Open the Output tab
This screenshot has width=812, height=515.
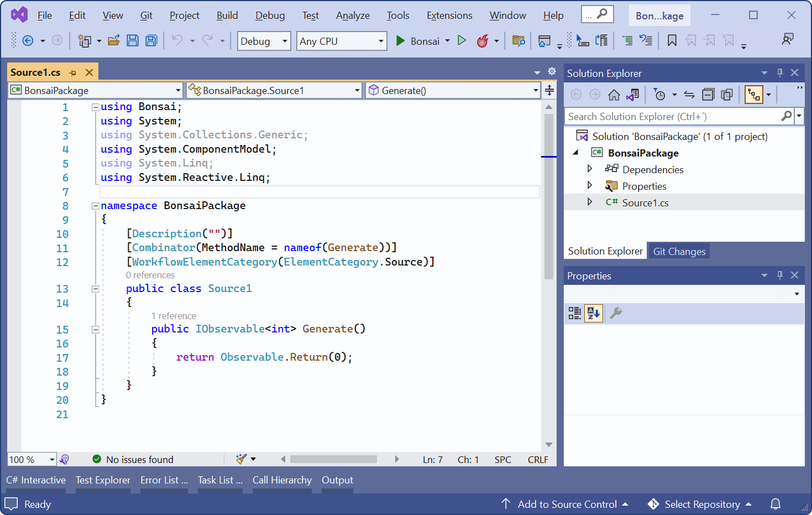(x=337, y=480)
